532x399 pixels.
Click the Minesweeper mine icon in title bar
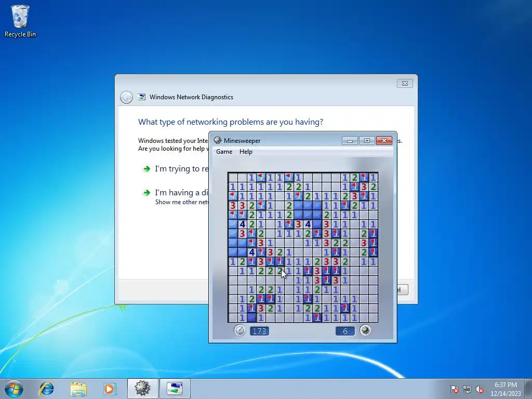point(218,140)
